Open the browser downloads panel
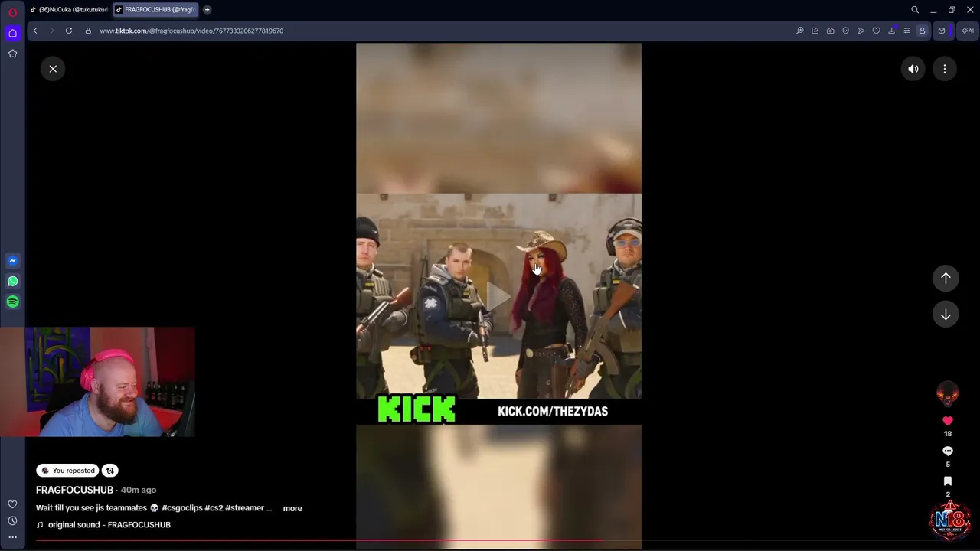980x551 pixels. pos(891,31)
